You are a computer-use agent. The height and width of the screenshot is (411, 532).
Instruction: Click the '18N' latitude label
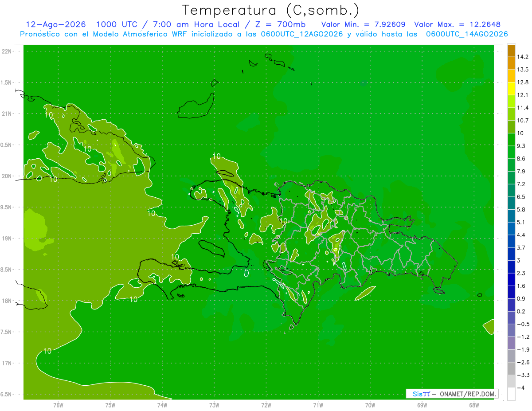[x=7, y=301]
